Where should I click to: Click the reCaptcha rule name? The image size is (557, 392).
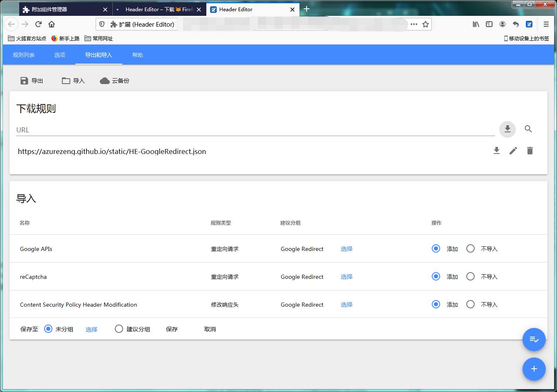coord(33,277)
